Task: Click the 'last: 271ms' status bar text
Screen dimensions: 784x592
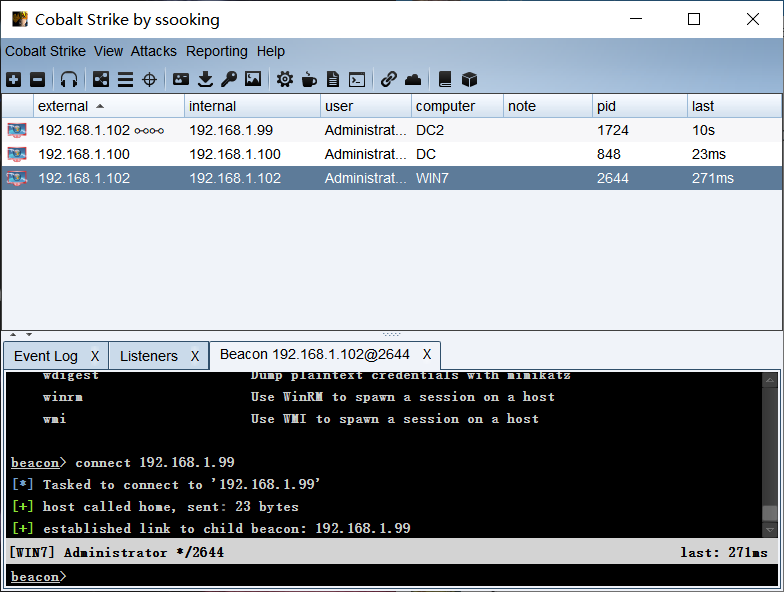Action: coord(724,552)
